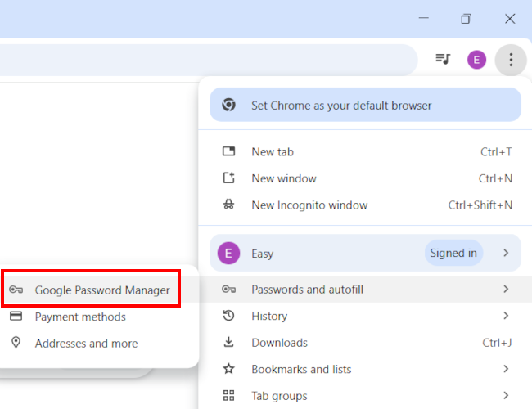Click the Signed in status chip
Viewport: 532px width, 409px height.
(x=453, y=253)
